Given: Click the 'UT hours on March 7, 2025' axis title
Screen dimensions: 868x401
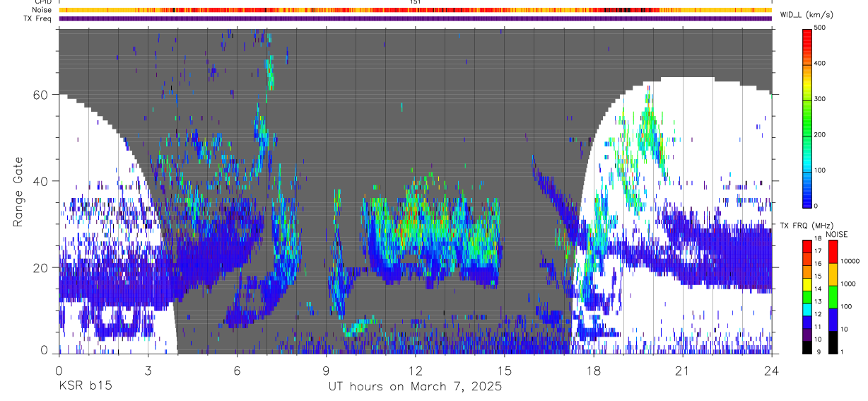Looking at the screenshot, I should [415, 387].
